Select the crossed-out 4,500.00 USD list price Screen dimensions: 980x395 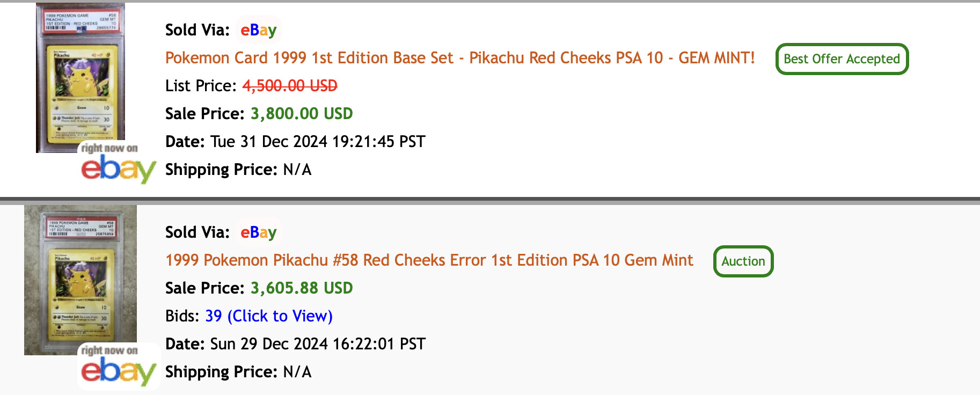[290, 86]
